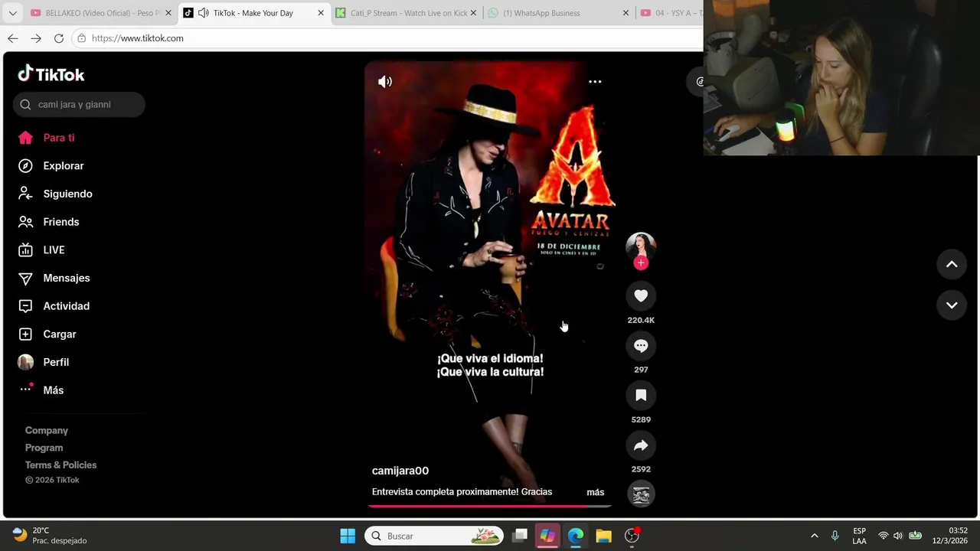This screenshot has height=551, width=980.
Task: Show hidden system tray icons
Action: [814, 536]
